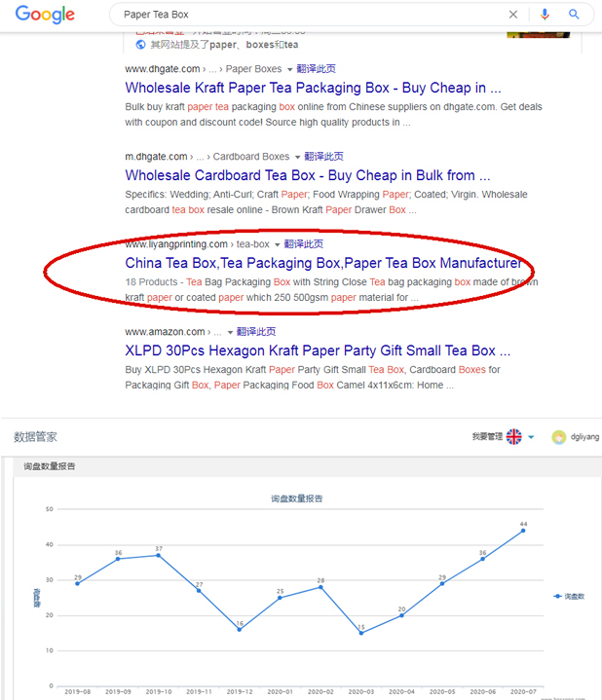602x700 pixels.
Task: Expand the arrow next to amazon.com URL
Action: tap(229, 332)
